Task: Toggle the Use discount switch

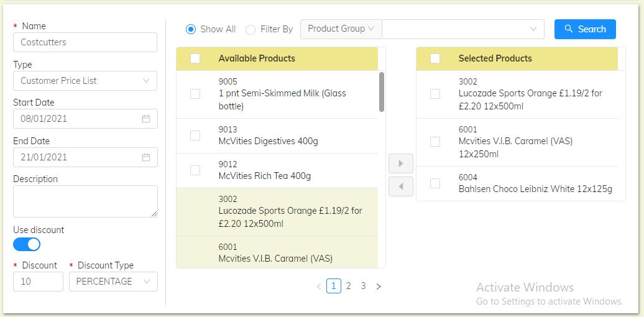Action: [27, 244]
